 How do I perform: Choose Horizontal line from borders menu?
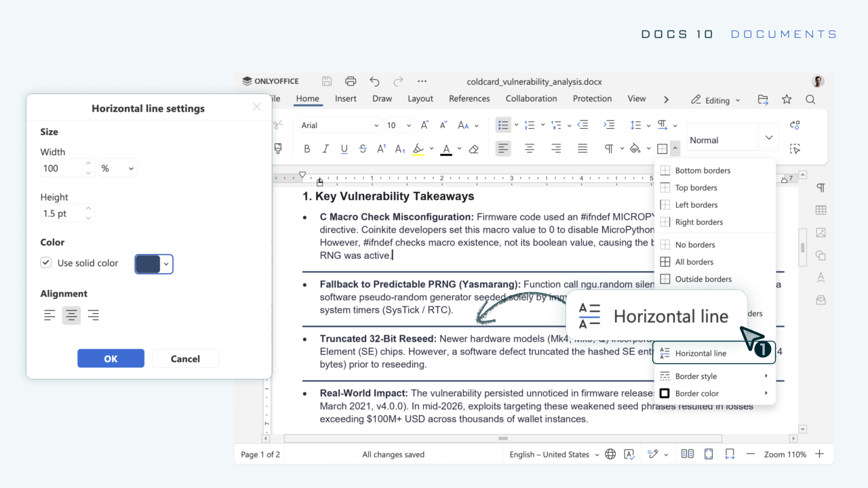(714, 353)
